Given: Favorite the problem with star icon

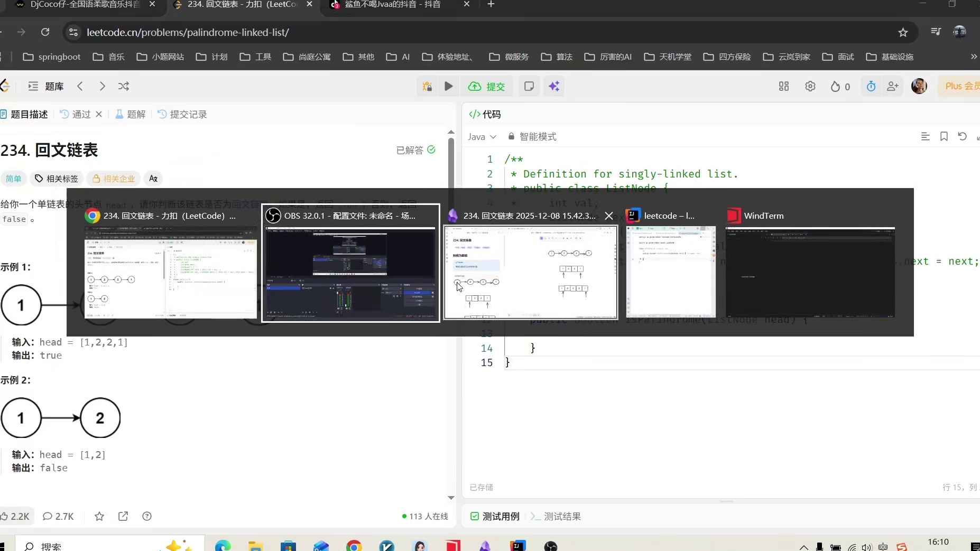Looking at the screenshot, I should coord(99,516).
